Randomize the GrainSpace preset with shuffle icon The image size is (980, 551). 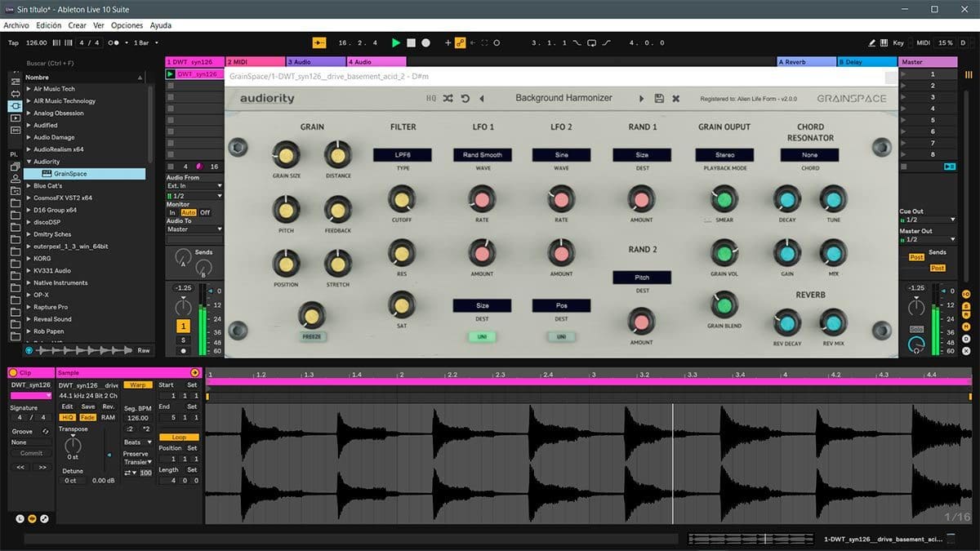(x=448, y=98)
